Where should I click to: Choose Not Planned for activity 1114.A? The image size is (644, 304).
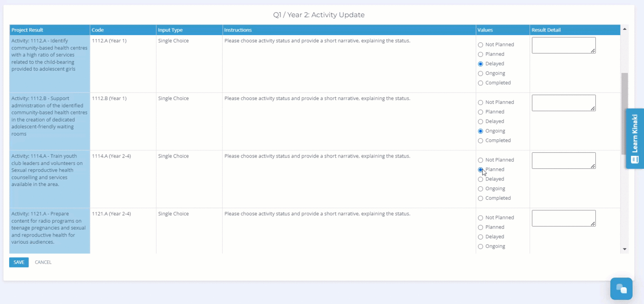pyautogui.click(x=480, y=160)
